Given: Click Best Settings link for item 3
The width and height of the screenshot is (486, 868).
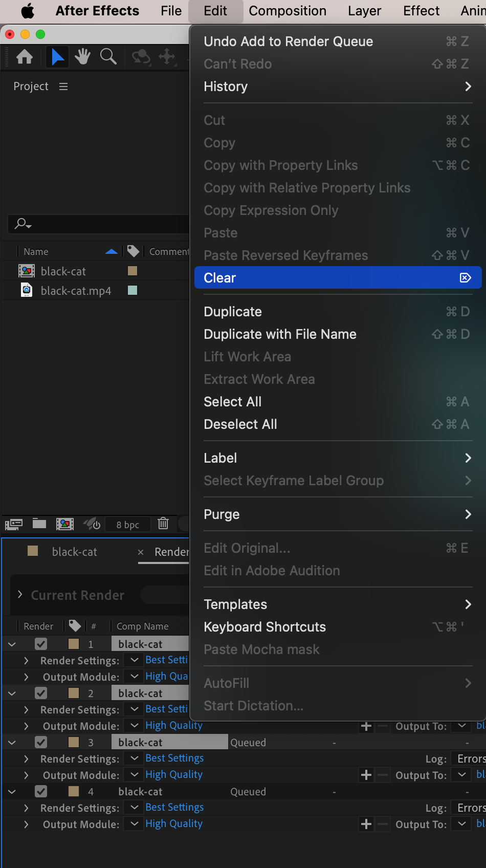Looking at the screenshot, I should 174,758.
